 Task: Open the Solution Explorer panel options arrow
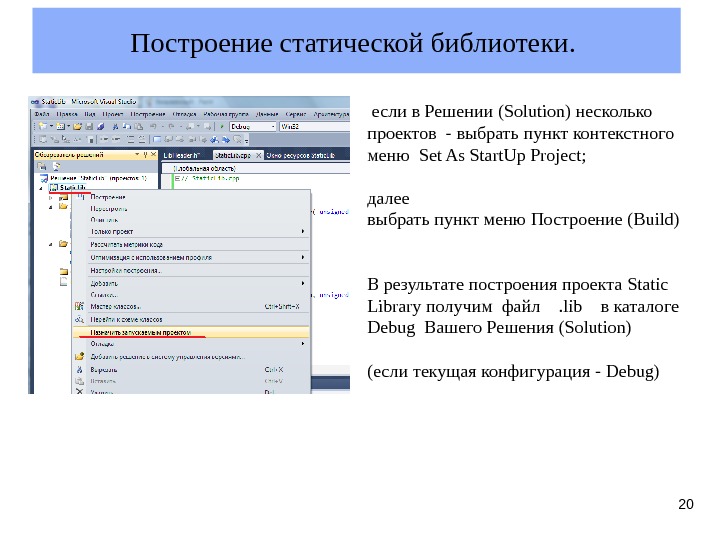[137, 155]
